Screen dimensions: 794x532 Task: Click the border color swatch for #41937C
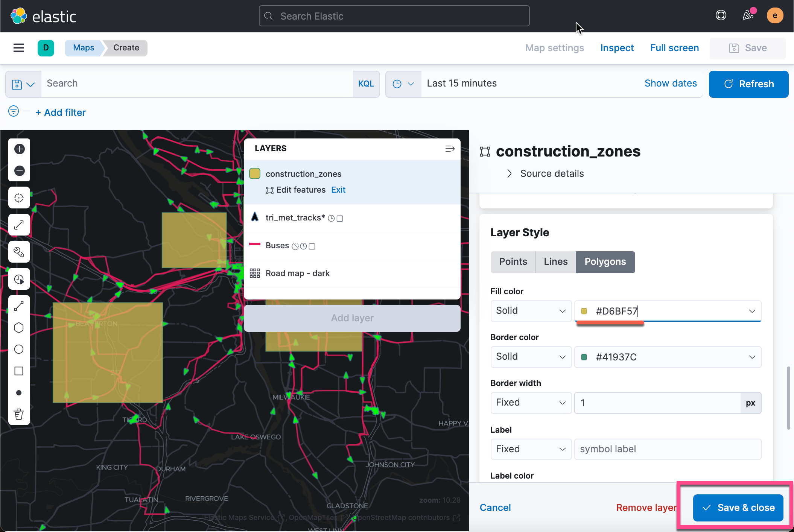(x=584, y=357)
